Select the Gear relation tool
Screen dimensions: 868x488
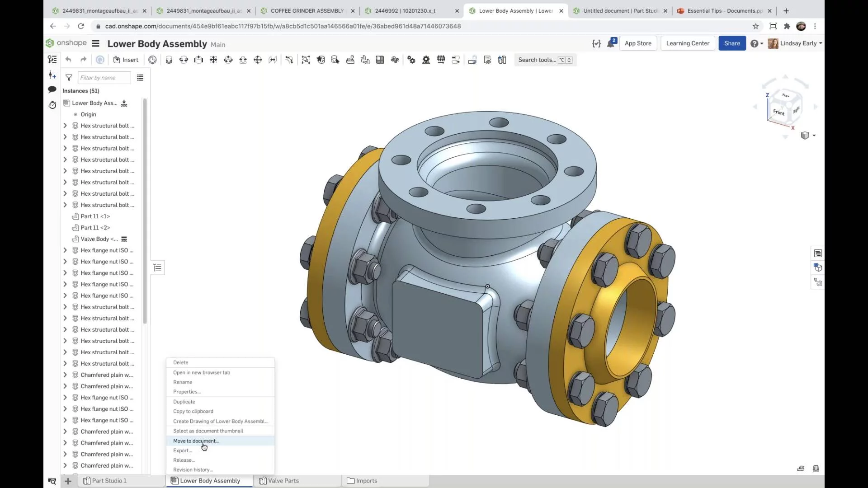411,60
